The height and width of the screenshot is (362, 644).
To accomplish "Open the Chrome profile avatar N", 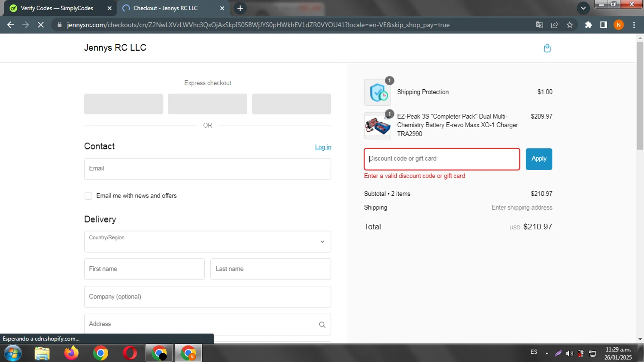I will click(x=619, y=25).
